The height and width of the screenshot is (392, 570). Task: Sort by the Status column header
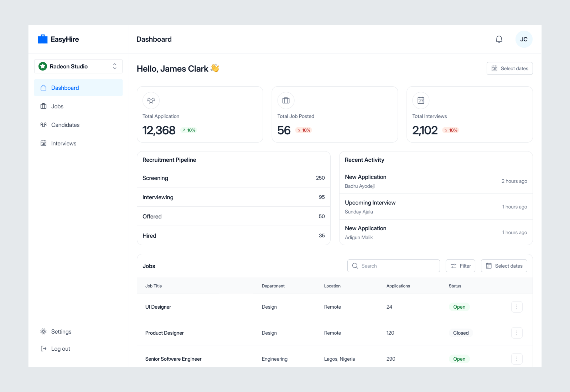coord(455,286)
